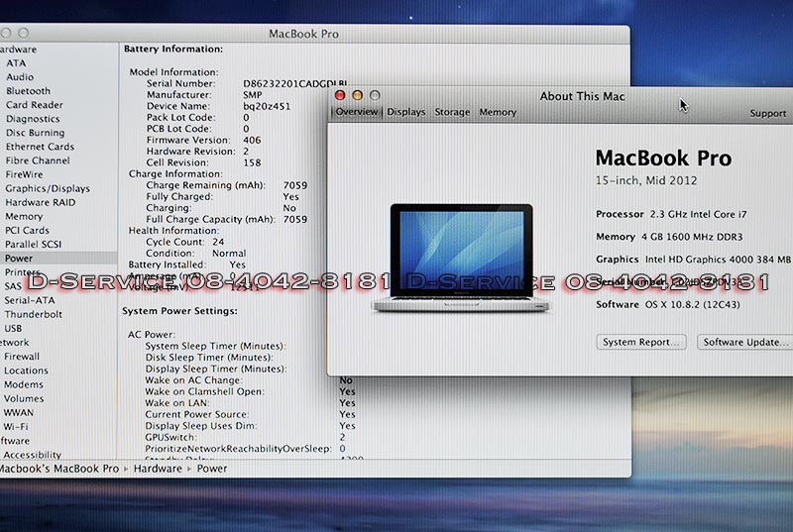Open Thunderbolt hardware section
793x532 pixels.
tap(34, 314)
